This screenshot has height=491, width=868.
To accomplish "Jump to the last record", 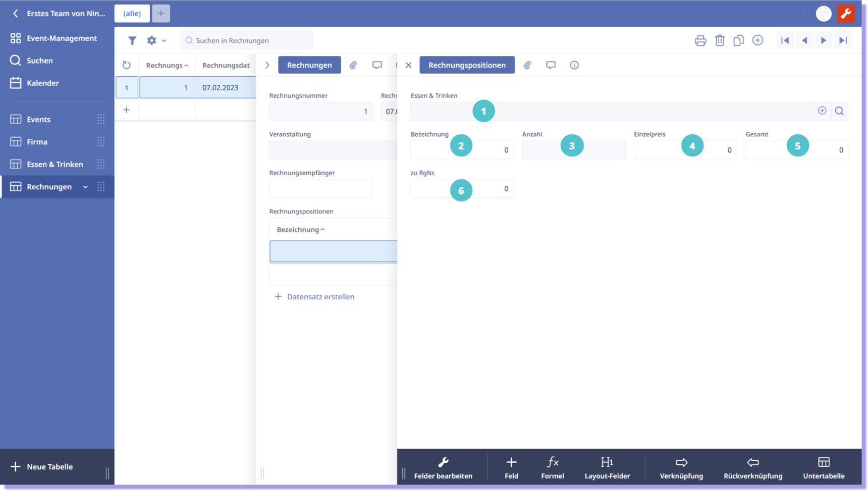I will pyautogui.click(x=843, y=41).
